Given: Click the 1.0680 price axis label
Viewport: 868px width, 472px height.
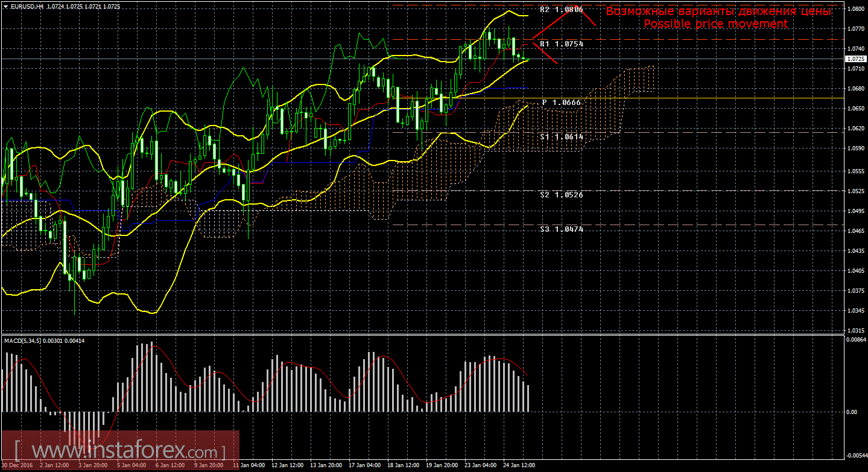Looking at the screenshot, I should [855, 89].
